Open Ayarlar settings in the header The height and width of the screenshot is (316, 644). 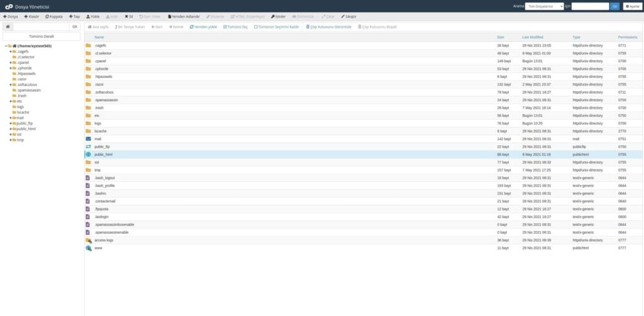pos(633,6)
